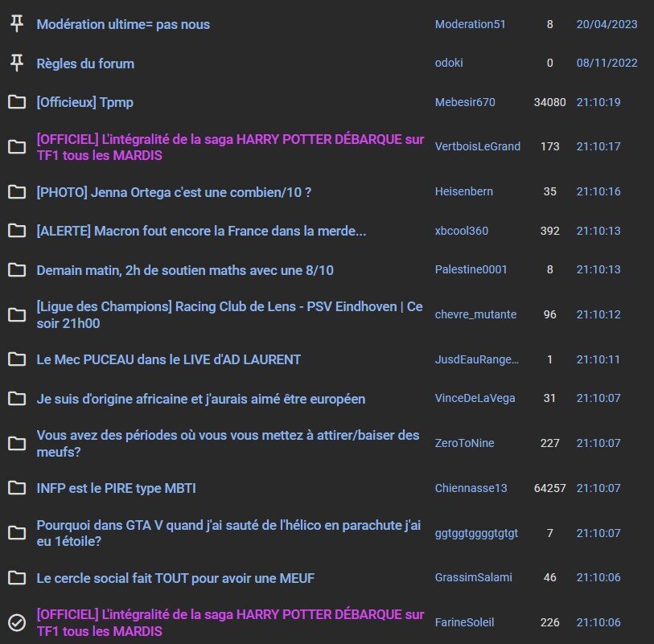View author profile JusdEauRange…

pos(477,359)
